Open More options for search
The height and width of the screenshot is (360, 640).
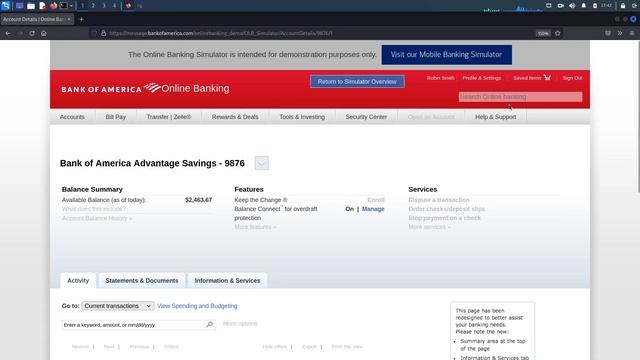pos(240,324)
